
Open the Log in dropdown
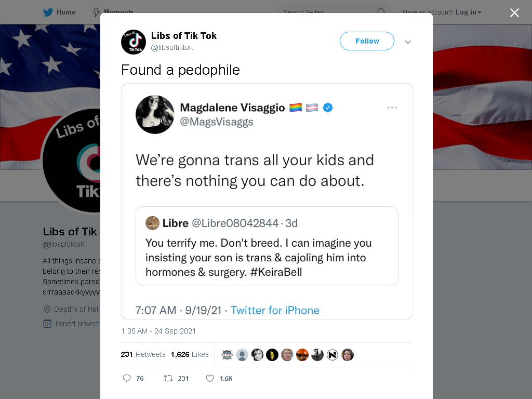click(468, 12)
